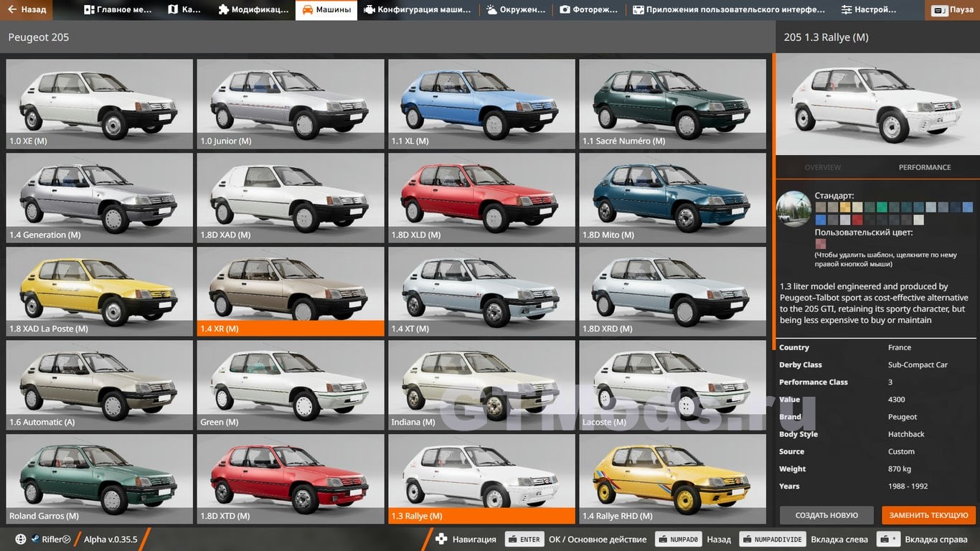This screenshot has width=980, height=551.
Task: Pick the 1.8D Mito (M) configuration
Action: (672, 197)
